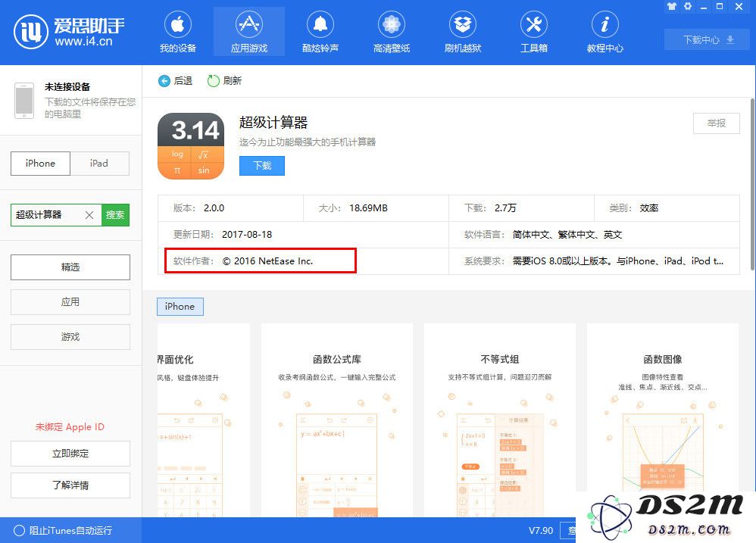Click the vertical scrollbar on right
Viewport: 756px width, 543px height.
click(752, 184)
